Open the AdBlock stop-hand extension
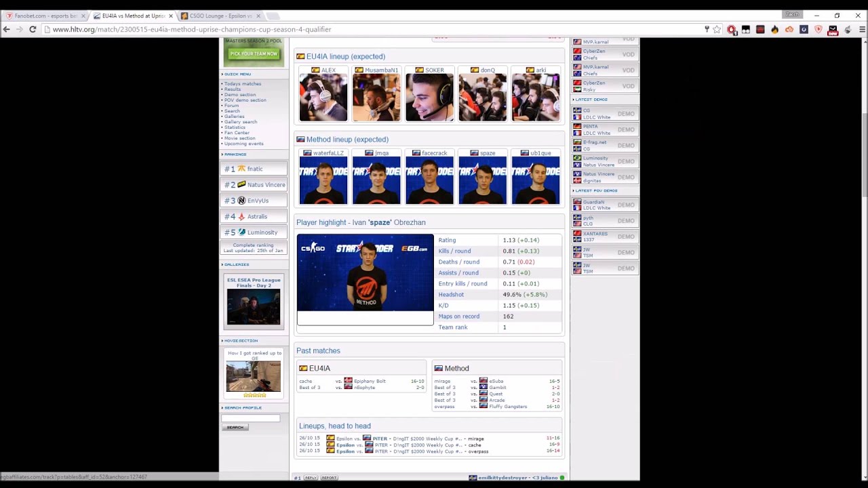 point(731,29)
